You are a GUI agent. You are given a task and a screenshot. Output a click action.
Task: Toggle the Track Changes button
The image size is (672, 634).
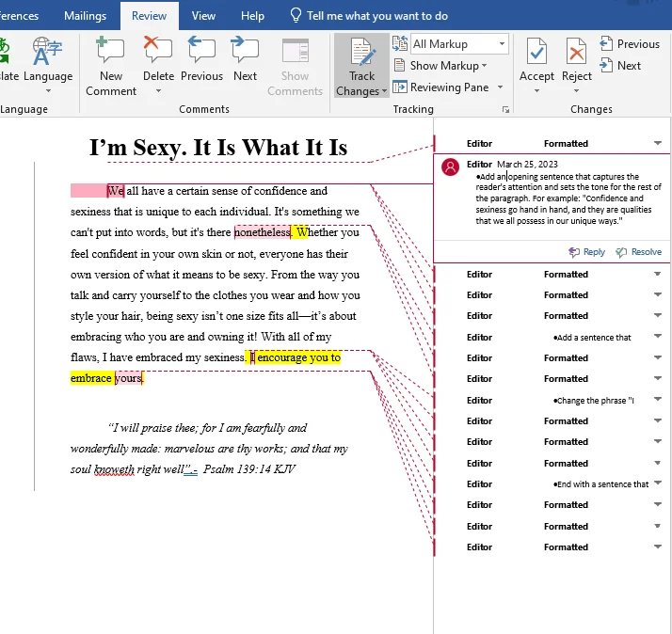click(x=361, y=57)
